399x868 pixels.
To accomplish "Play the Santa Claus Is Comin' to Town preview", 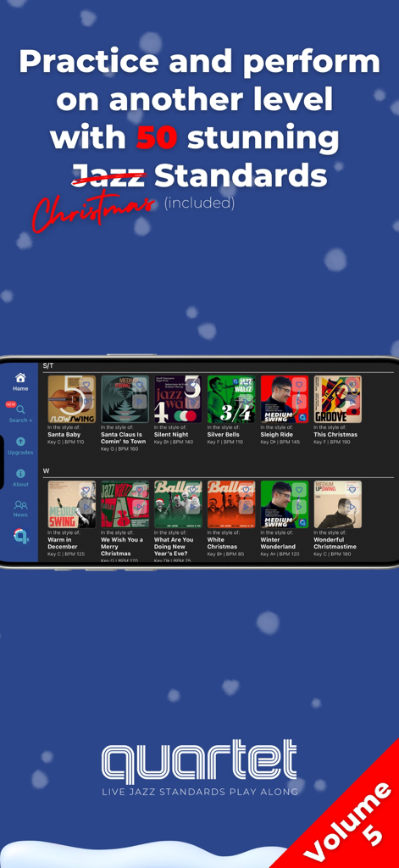I will pyautogui.click(x=140, y=401).
